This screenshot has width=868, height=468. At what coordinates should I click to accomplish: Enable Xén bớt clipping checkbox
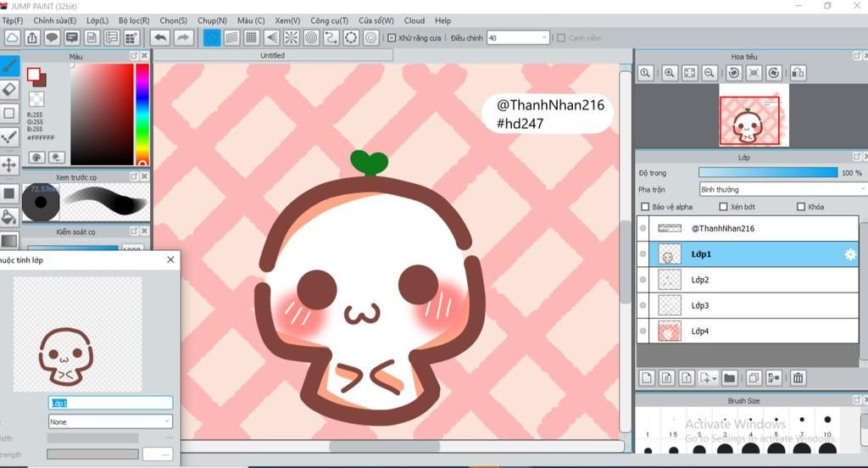(723, 207)
